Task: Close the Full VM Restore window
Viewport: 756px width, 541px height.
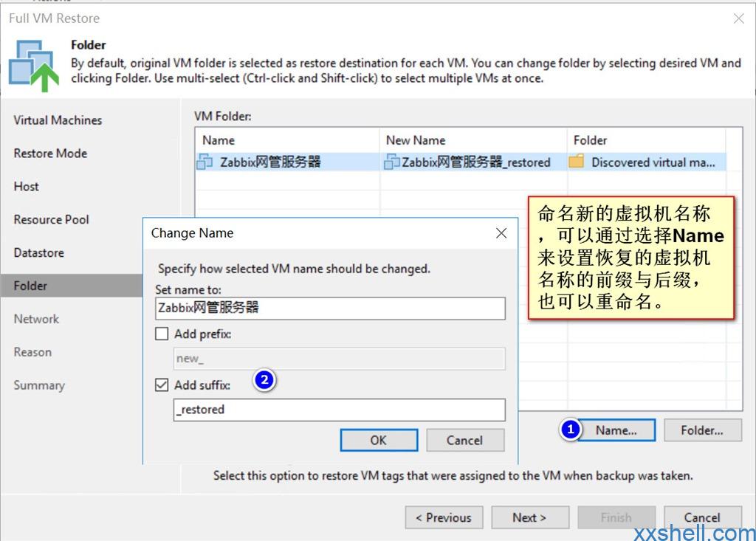Action: (x=738, y=18)
